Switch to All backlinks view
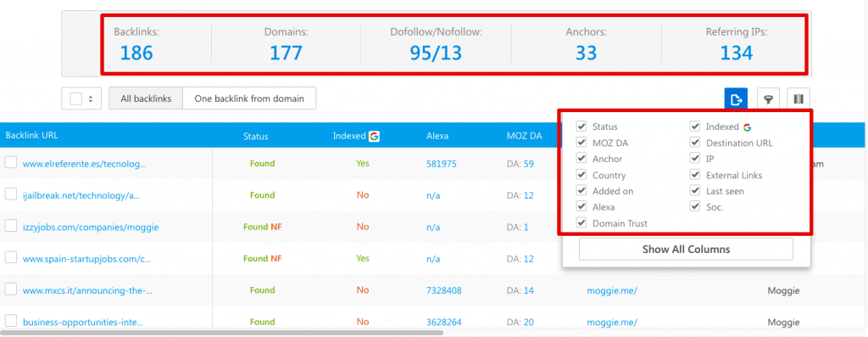The height and width of the screenshot is (337, 868). click(146, 98)
